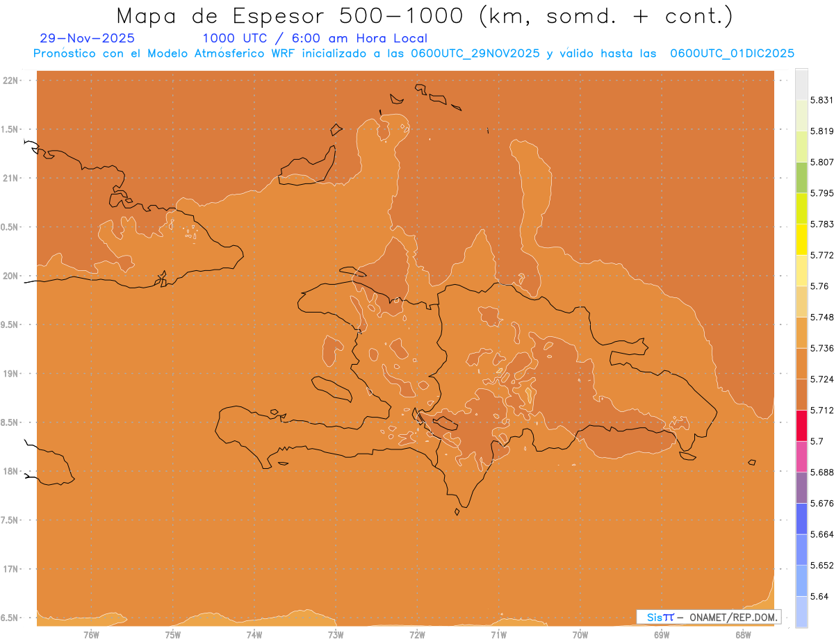834x644 pixels.
Task: Click the legend value '5.7'
Action: click(817, 441)
